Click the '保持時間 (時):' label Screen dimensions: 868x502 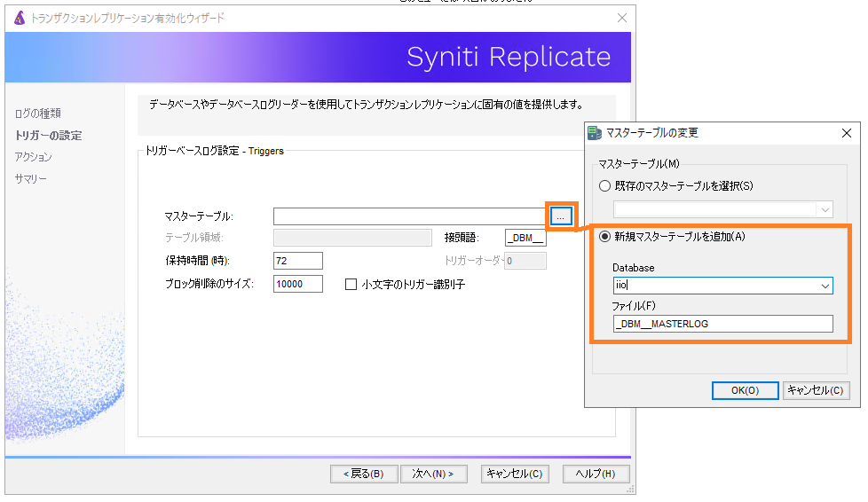coord(198,261)
